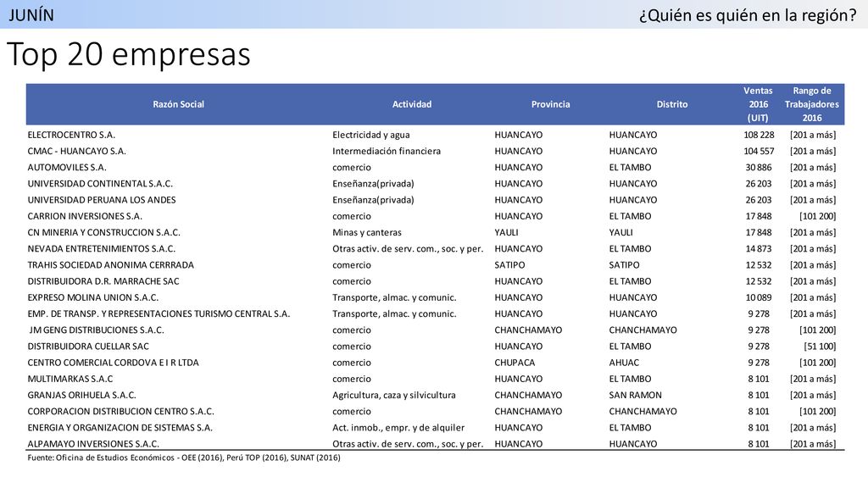The width and height of the screenshot is (868, 488).
Task: Select CORPORACION DISTRIBUCION CENTRO S.A.C.
Action: [120, 412]
